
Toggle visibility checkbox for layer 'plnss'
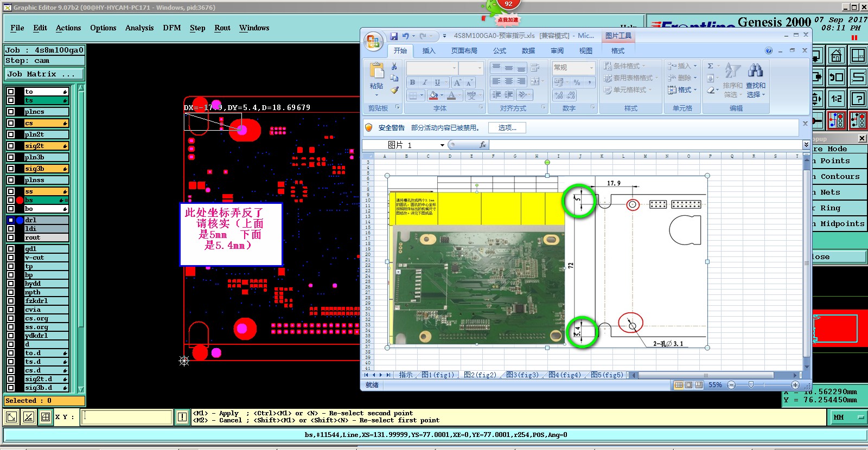pyautogui.click(x=11, y=180)
